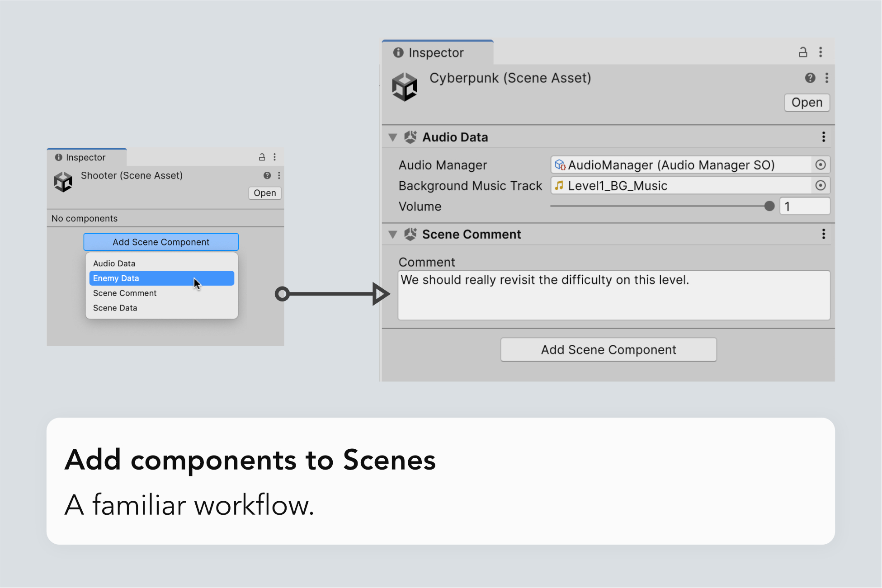
Task: Collapse the Scene Comment component foldout
Action: pos(392,235)
